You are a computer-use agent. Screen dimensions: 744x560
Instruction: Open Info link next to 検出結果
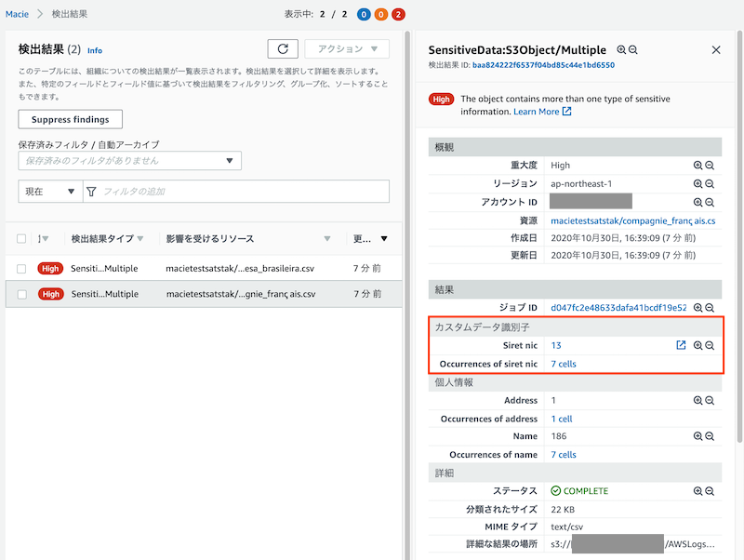point(95,50)
